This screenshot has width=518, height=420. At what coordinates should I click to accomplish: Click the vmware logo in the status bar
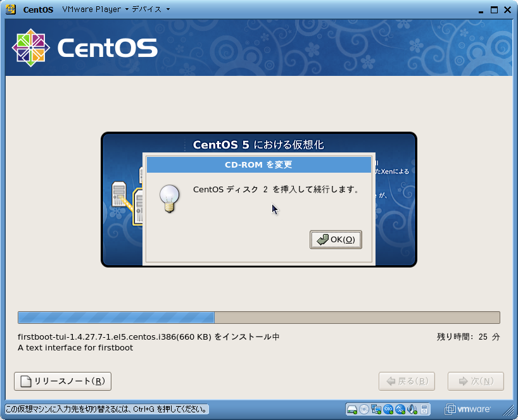click(467, 409)
